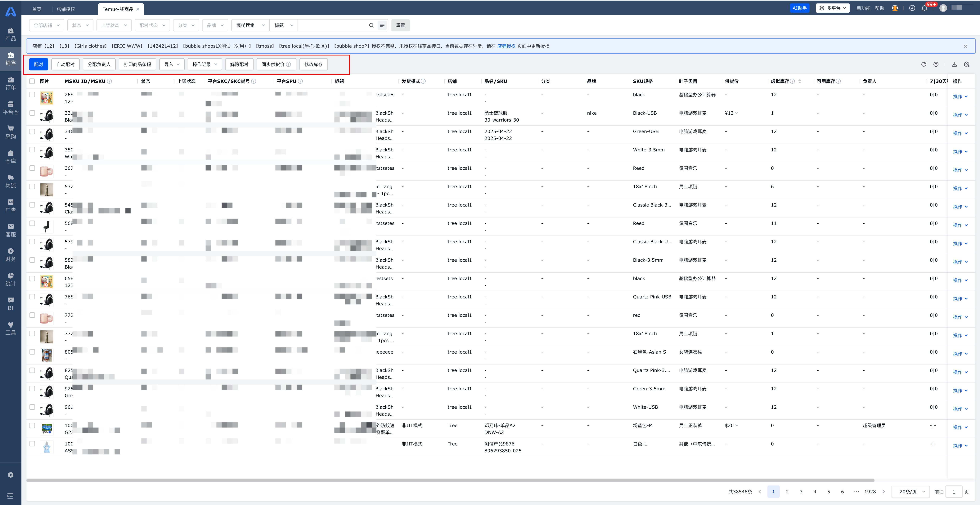980x505 pixels.
Task: Switch to the 店铺授权 tab
Action: (66, 9)
